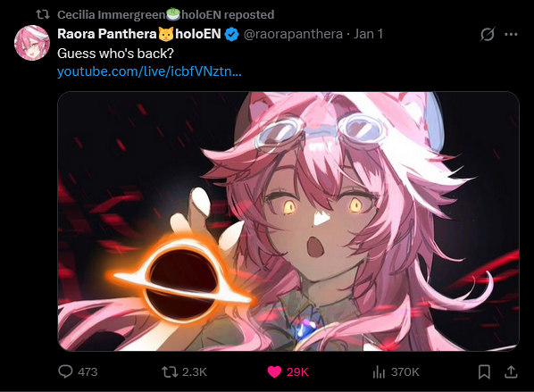
Task: Click the "Guess who's back?" post text
Action: [x=115, y=54]
